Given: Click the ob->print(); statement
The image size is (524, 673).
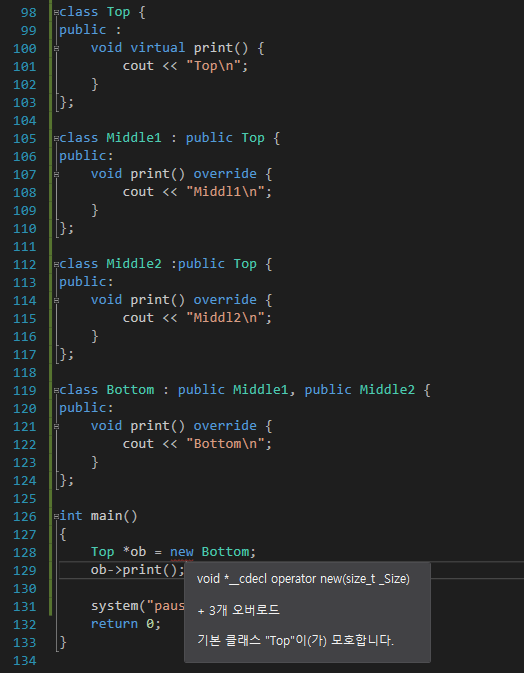Looking at the screenshot, I should pyautogui.click(x=138, y=570).
